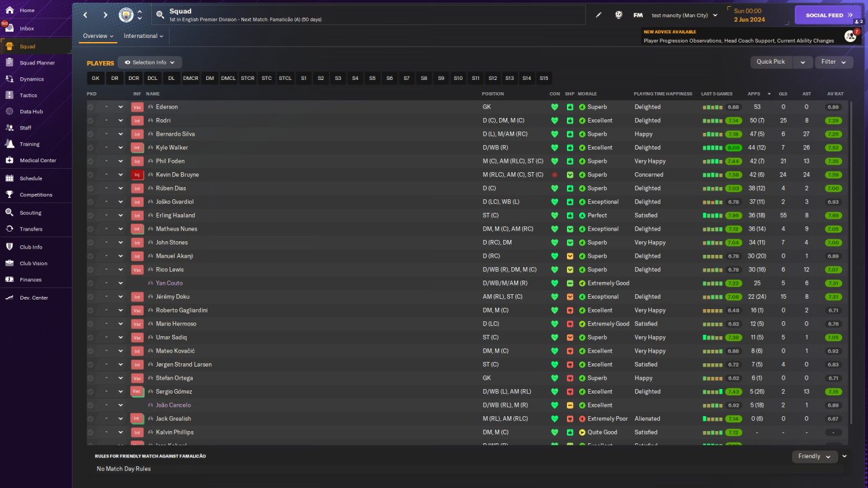Open the Friendly match rules dropdown
Viewport: 868px width, 488px height.
[814, 456]
